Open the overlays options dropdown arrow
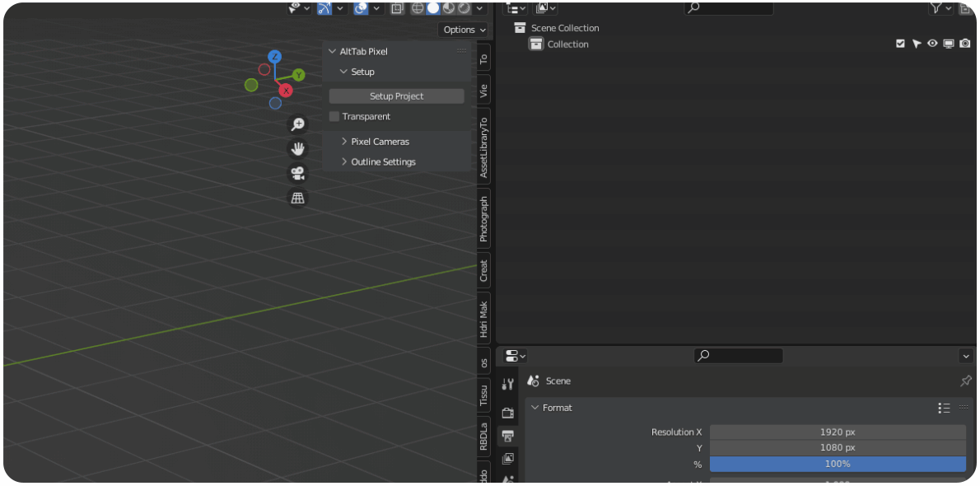 pyautogui.click(x=377, y=8)
